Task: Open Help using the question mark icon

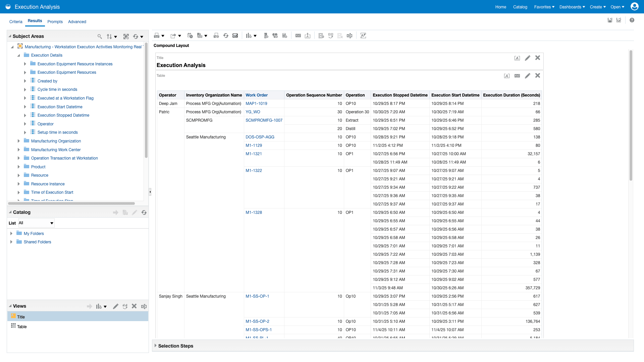Action: tap(633, 20)
